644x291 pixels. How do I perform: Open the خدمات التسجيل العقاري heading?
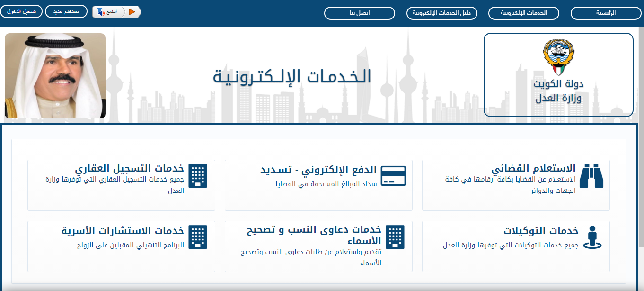click(129, 169)
